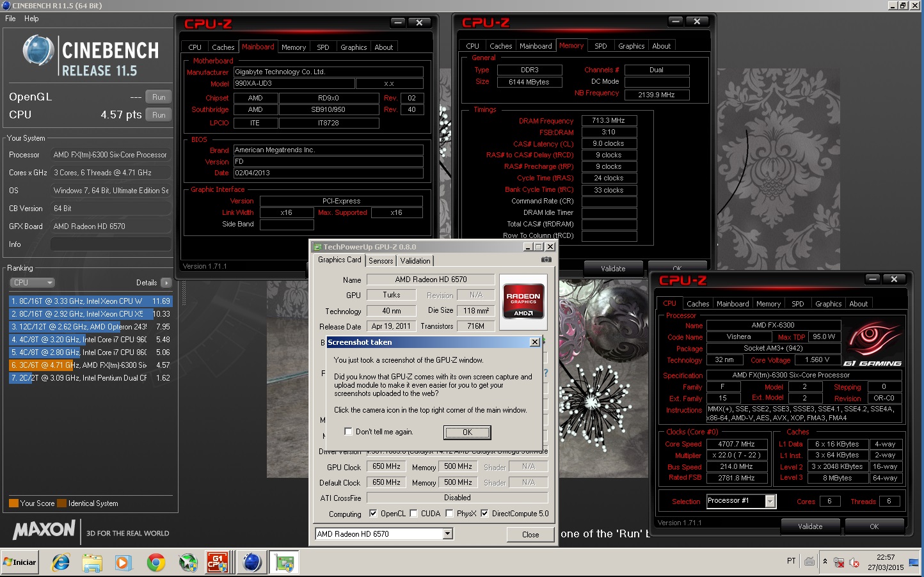Click the Show desktop button by clock

914,562
